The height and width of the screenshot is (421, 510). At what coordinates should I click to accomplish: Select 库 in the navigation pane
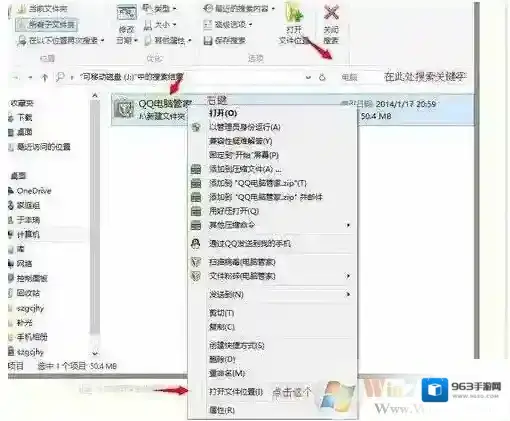point(20,249)
